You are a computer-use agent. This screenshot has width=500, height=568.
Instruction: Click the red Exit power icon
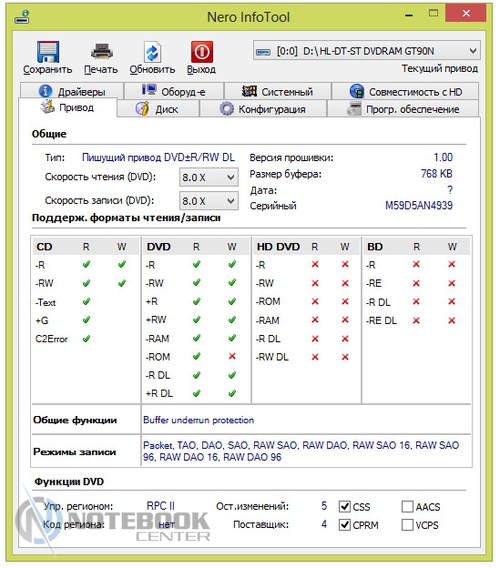pyautogui.click(x=202, y=52)
